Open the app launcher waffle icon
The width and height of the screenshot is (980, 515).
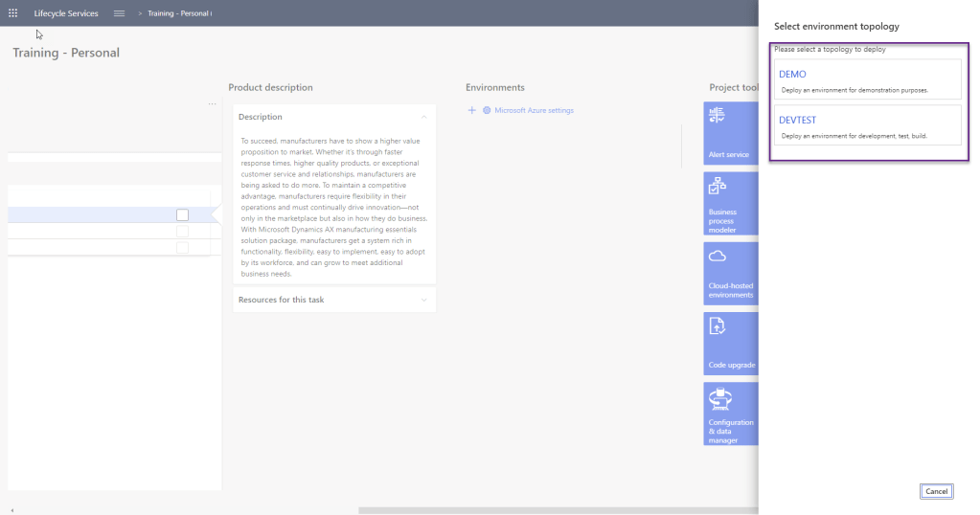[x=13, y=13]
